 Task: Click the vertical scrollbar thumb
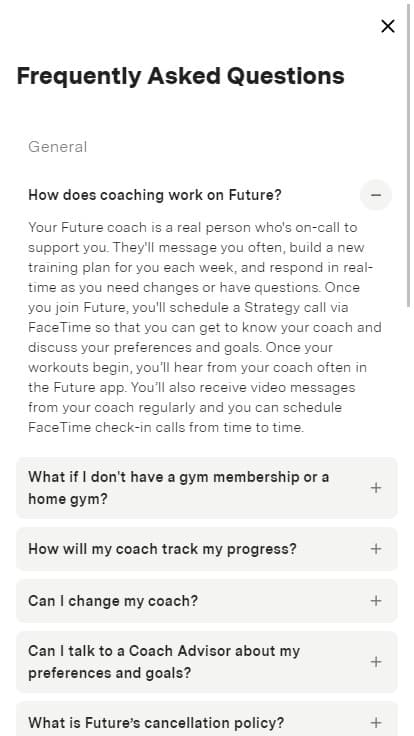coord(409,155)
